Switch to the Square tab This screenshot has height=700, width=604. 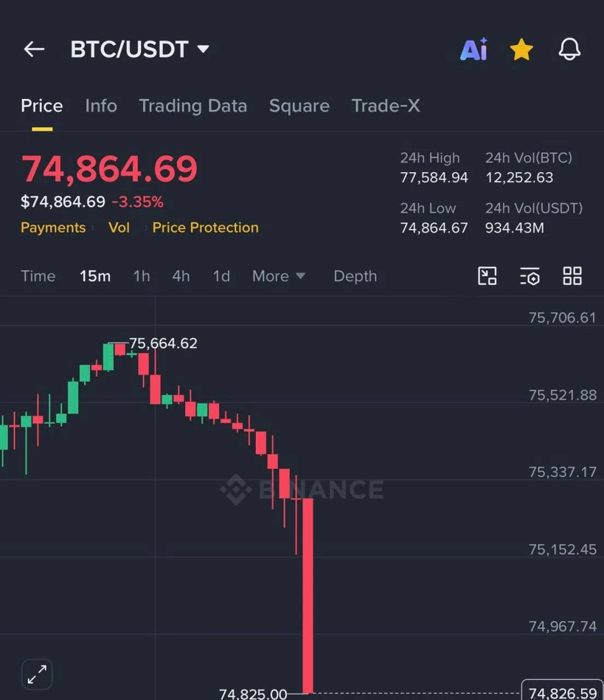[x=299, y=106]
